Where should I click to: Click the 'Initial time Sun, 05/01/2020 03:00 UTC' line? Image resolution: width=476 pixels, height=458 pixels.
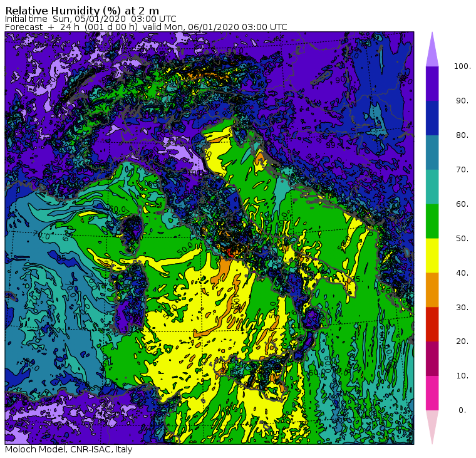(90, 19)
